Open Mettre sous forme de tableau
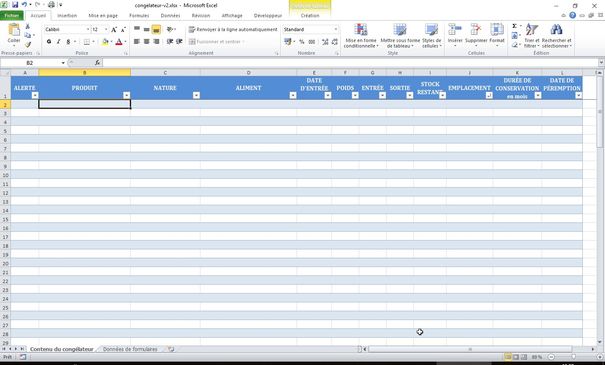This screenshot has width=605, height=365. point(400,35)
